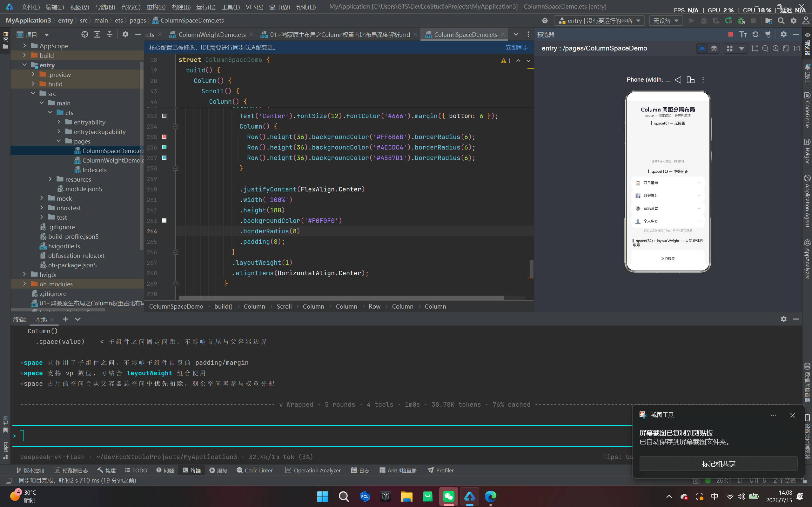Click the 立即同步 sync link
Image resolution: width=812 pixels, height=507 pixels.
click(517, 48)
